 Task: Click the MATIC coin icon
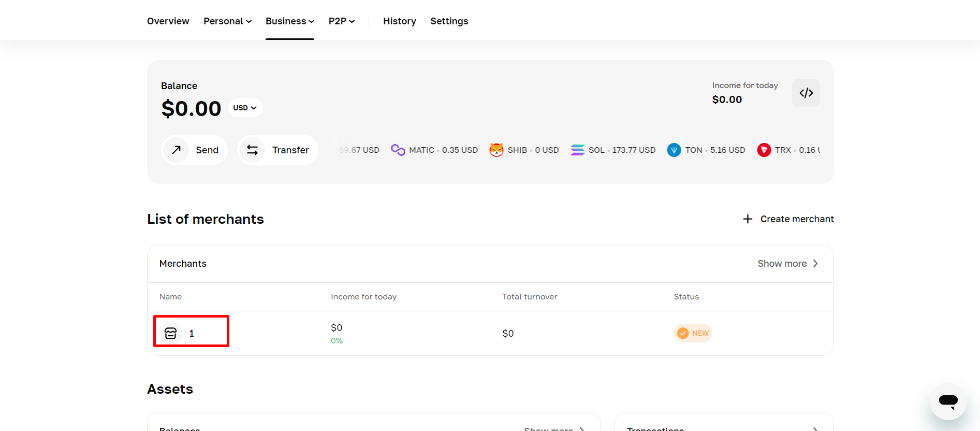[x=398, y=150]
